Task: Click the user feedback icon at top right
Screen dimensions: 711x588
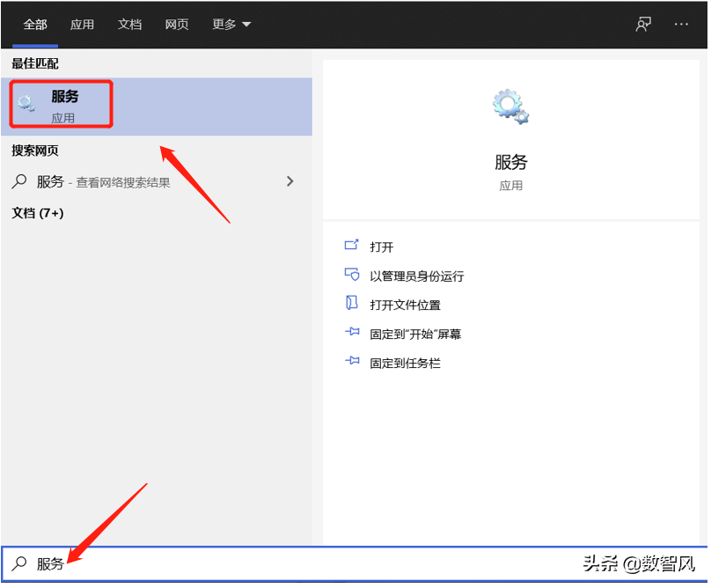Action: 643,25
